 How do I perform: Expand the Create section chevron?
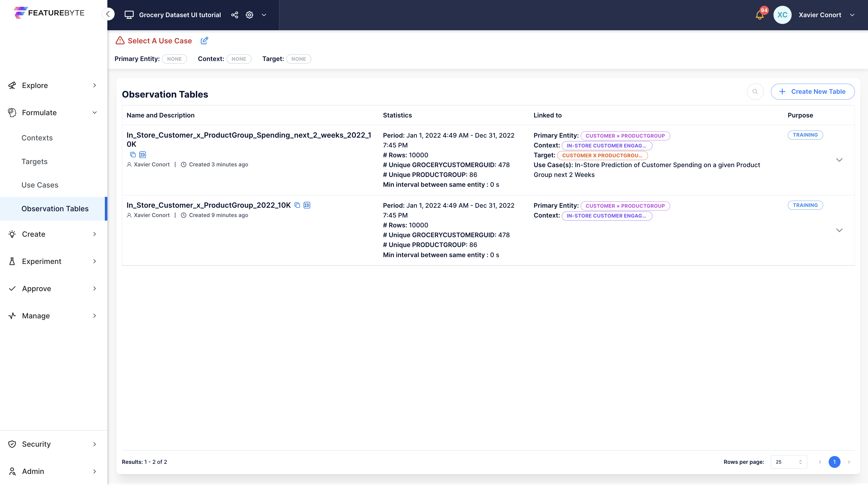pyautogui.click(x=95, y=234)
